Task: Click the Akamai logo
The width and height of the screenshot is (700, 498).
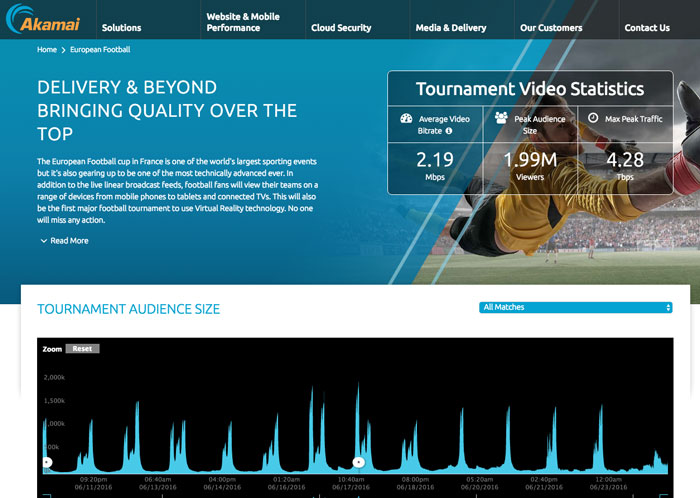Action: pos(43,19)
